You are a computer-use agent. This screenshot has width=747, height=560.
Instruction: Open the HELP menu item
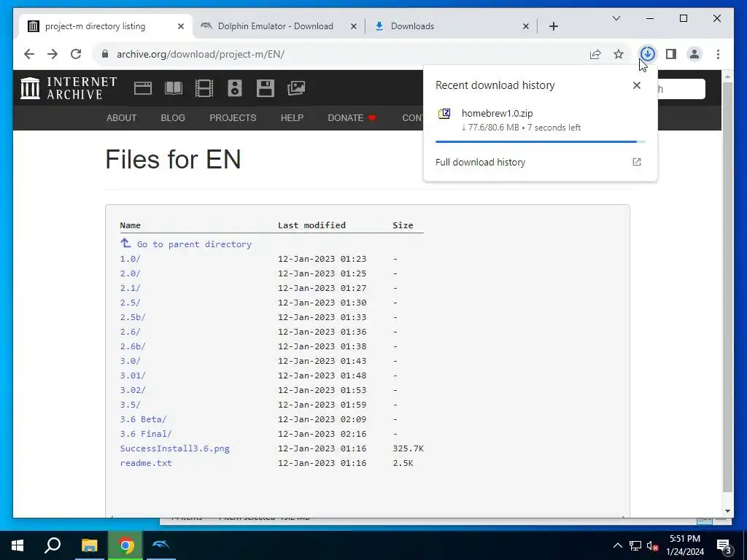[292, 117]
